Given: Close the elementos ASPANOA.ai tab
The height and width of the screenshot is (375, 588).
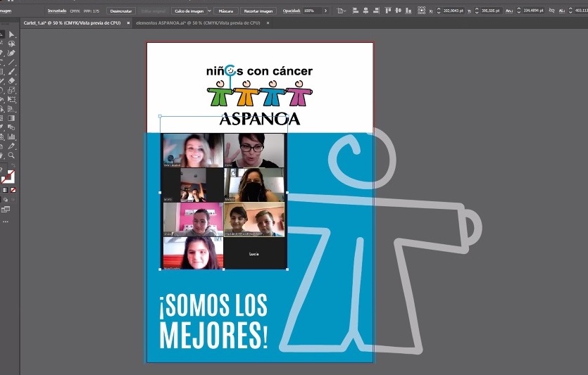Looking at the screenshot, I should pyautogui.click(x=268, y=23).
